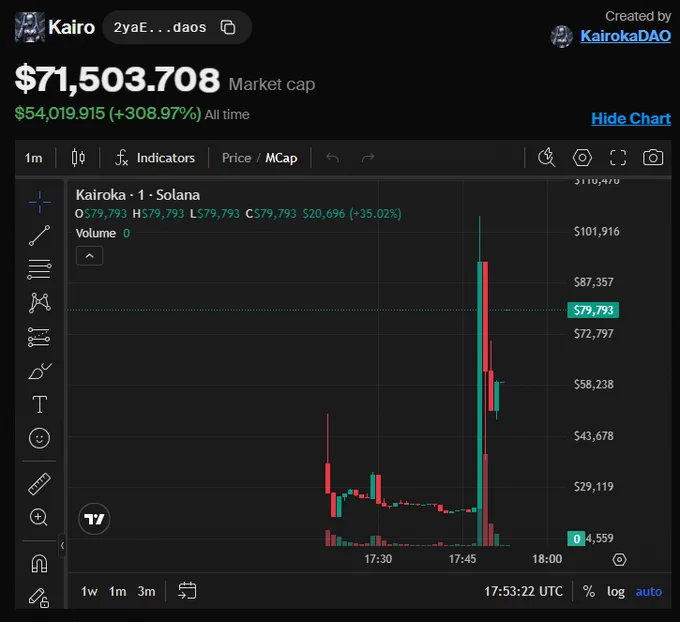Click the $71,503.708 market cap value

tap(118, 79)
